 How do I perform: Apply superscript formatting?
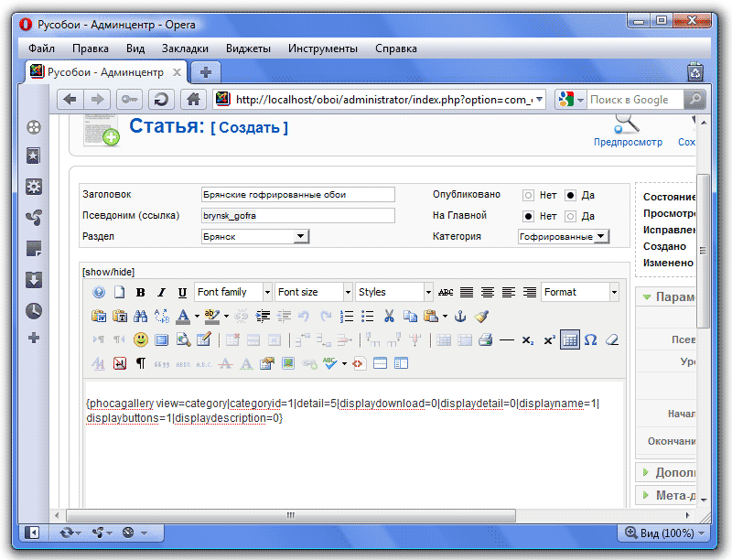[x=549, y=339]
